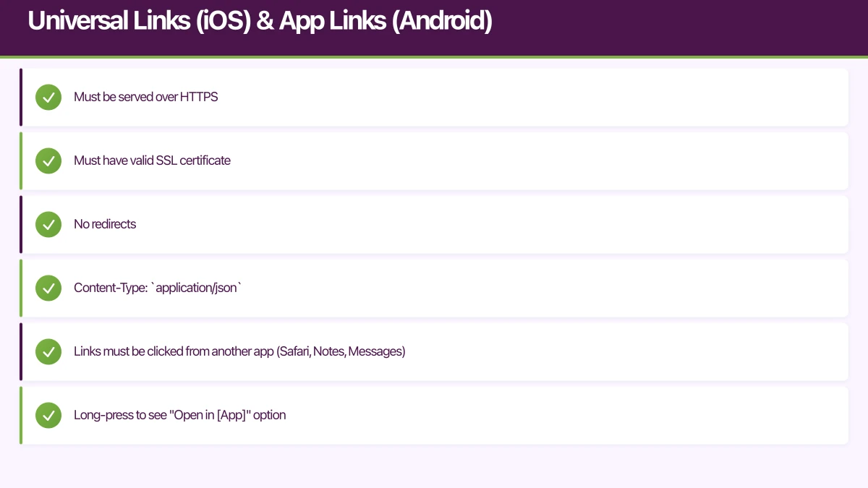Click the check icon next to "No redirects"
The width and height of the screenshot is (868, 488).
(48, 224)
